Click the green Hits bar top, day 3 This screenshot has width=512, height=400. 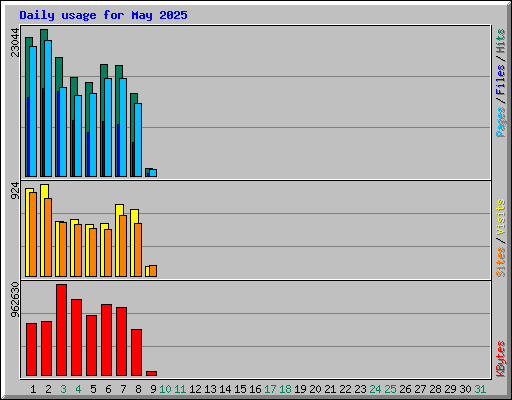[59, 72]
